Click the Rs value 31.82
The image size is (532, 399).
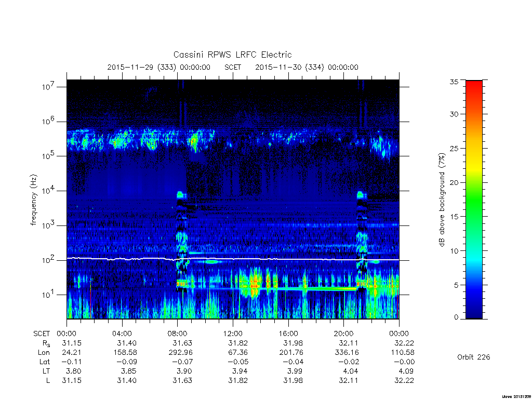click(x=238, y=343)
